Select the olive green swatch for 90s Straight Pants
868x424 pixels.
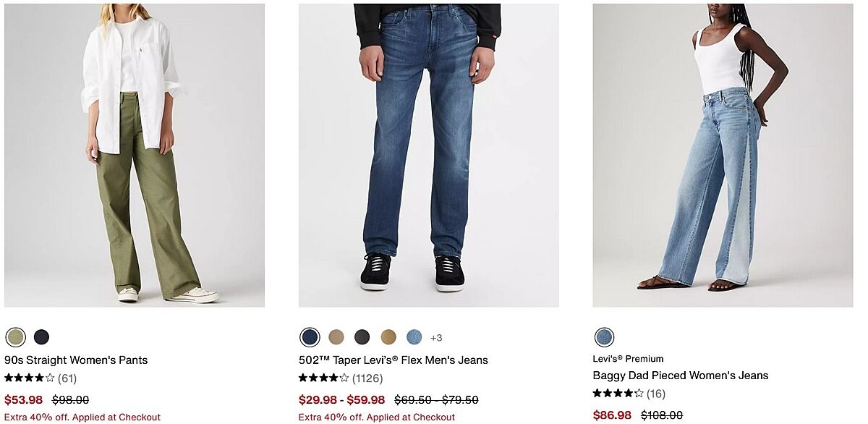(15, 337)
